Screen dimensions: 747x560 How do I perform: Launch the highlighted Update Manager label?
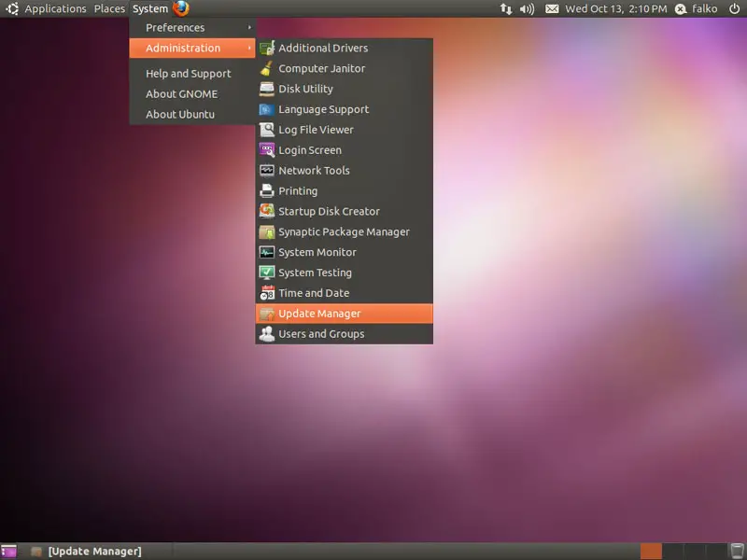[319, 314]
